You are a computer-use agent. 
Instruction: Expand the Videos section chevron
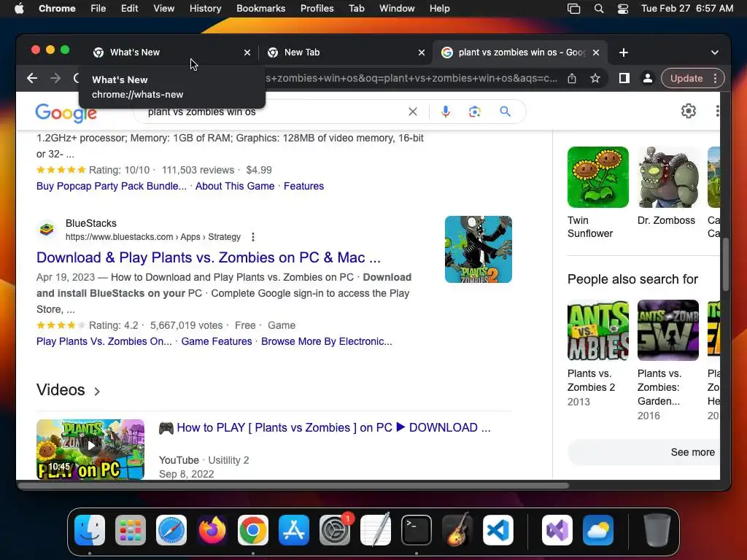click(97, 392)
